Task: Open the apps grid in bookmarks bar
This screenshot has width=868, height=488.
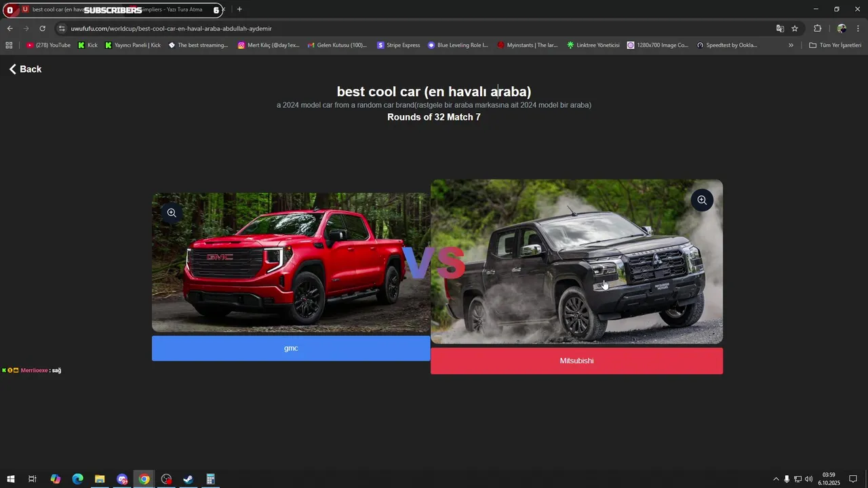Action: 9,45
